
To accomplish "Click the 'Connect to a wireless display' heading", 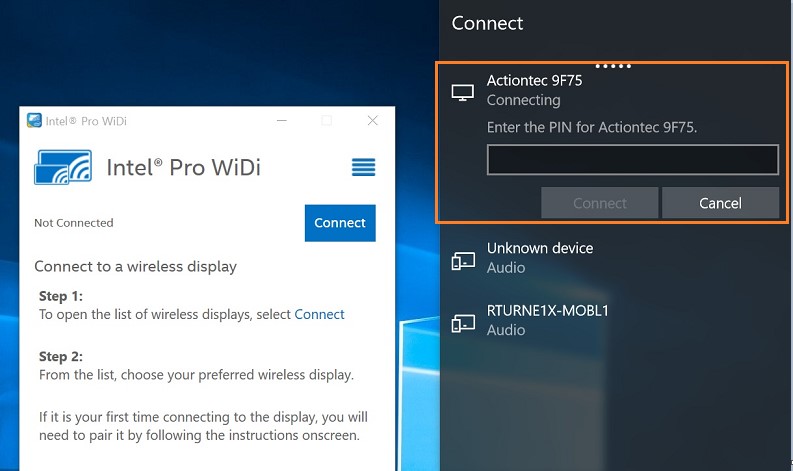I will click(x=136, y=266).
